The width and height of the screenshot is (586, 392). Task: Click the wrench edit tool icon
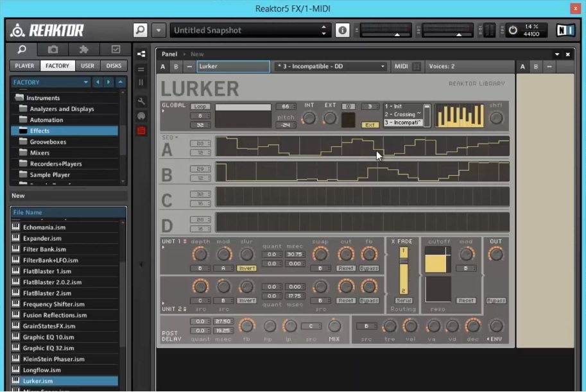click(141, 101)
